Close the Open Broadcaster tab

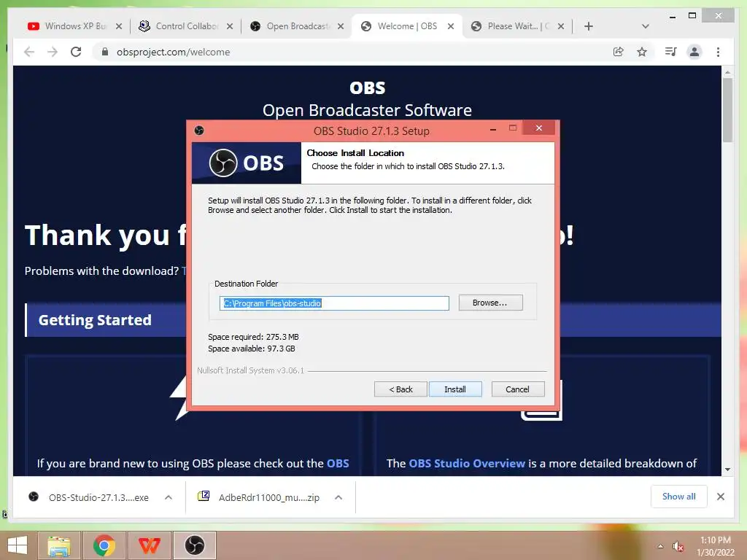pos(341,27)
